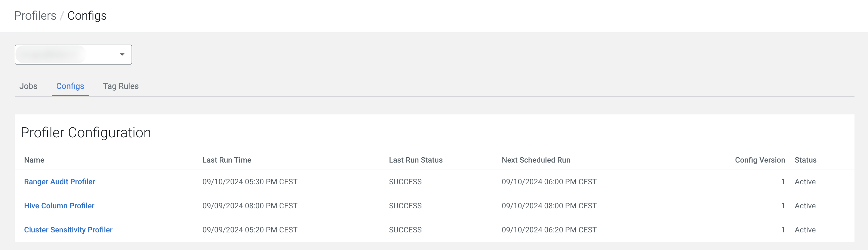Click the Next Scheduled Run column header

click(536, 160)
